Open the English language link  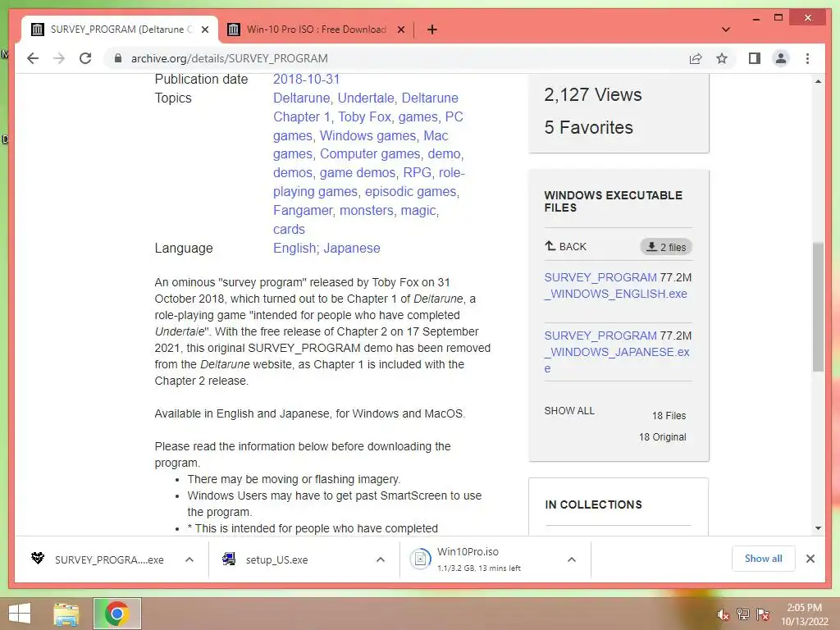[294, 248]
